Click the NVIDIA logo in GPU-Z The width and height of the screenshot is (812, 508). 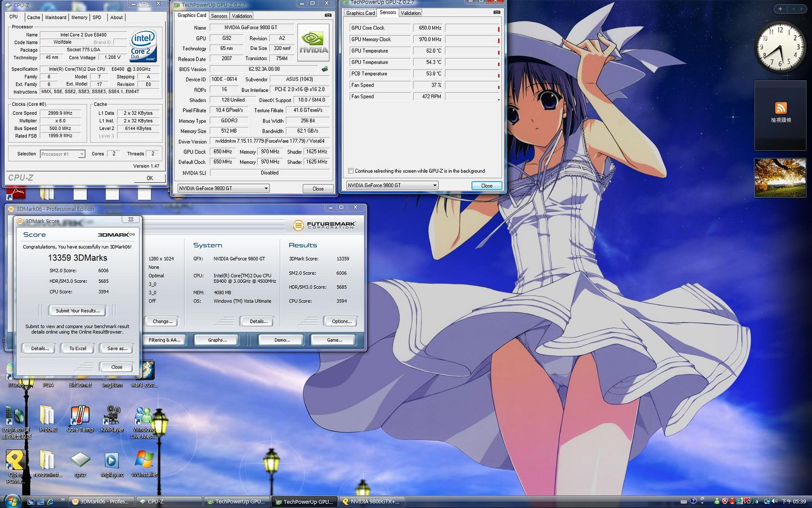(x=313, y=43)
